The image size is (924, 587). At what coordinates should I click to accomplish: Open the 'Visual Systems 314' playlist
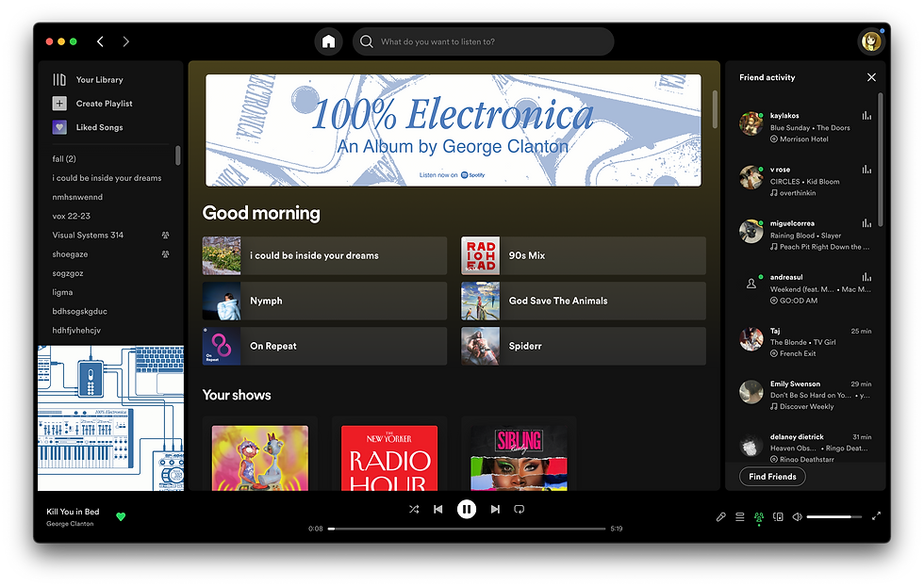coord(88,235)
